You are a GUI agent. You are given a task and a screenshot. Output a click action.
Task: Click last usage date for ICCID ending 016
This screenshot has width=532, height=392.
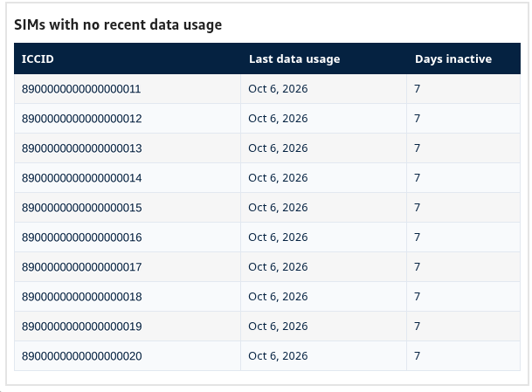(278, 237)
